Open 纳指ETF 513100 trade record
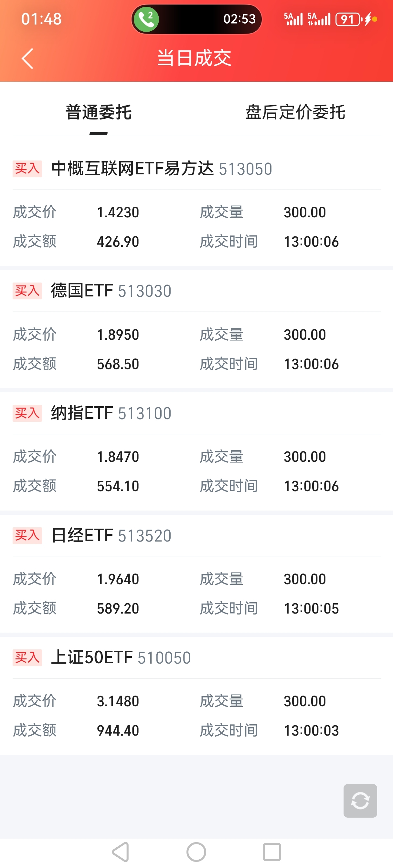The image size is (393, 868). (x=111, y=413)
